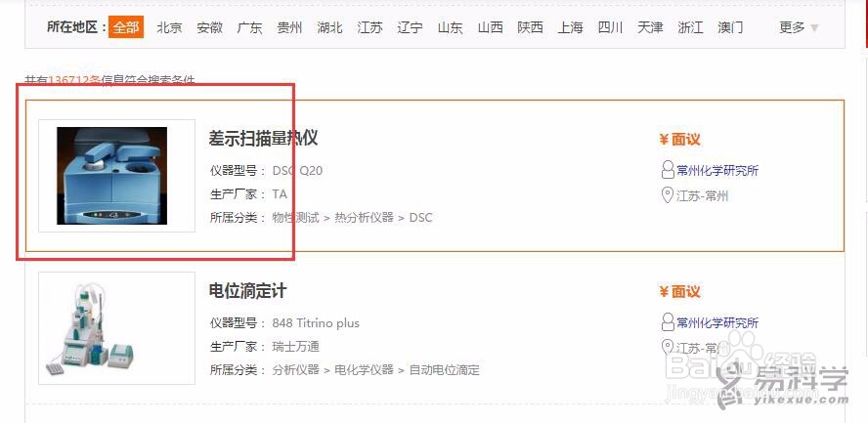
Task: Open the 电位滴定计 title link
Action: (247, 291)
